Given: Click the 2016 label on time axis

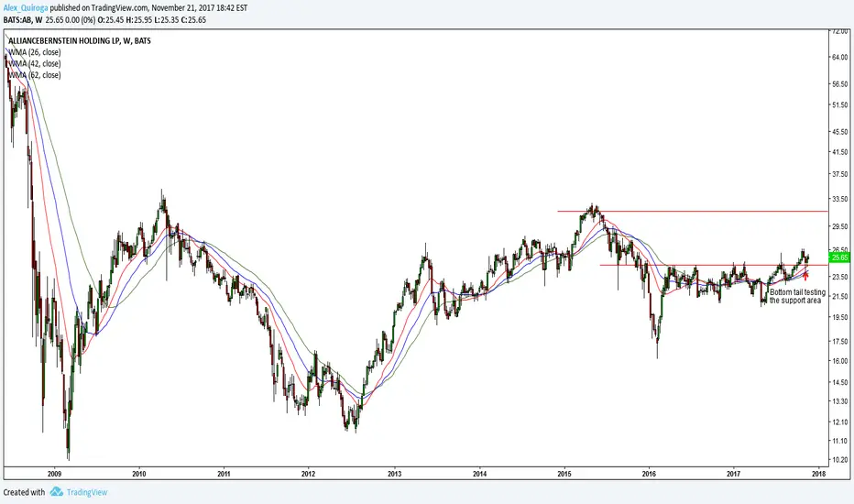Looking at the screenshot, I should (x=649, y=474).
